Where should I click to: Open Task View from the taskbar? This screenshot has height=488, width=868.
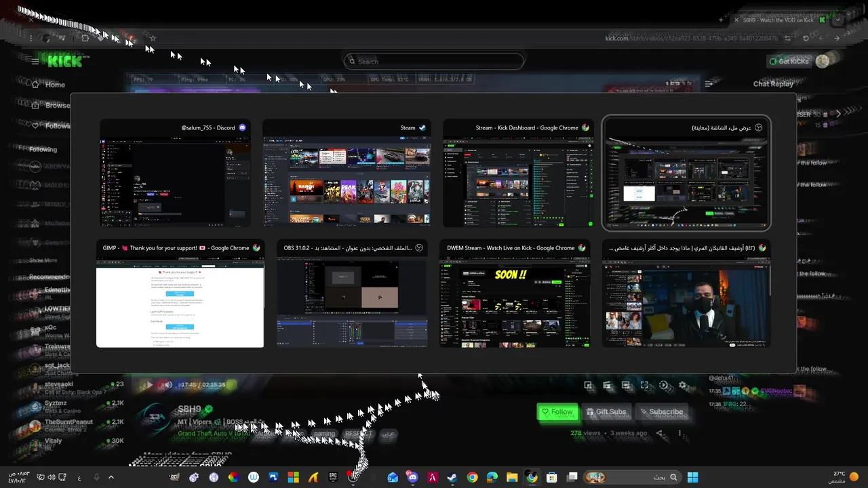pyautogui.click(x=572, y=477)
